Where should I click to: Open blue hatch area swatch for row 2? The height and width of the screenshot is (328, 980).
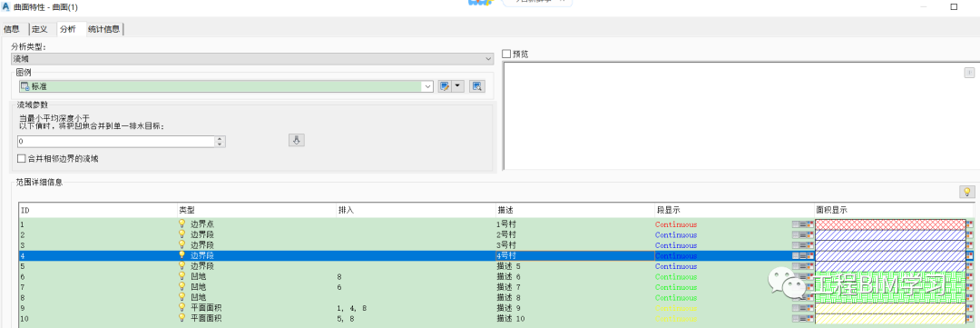891,234
